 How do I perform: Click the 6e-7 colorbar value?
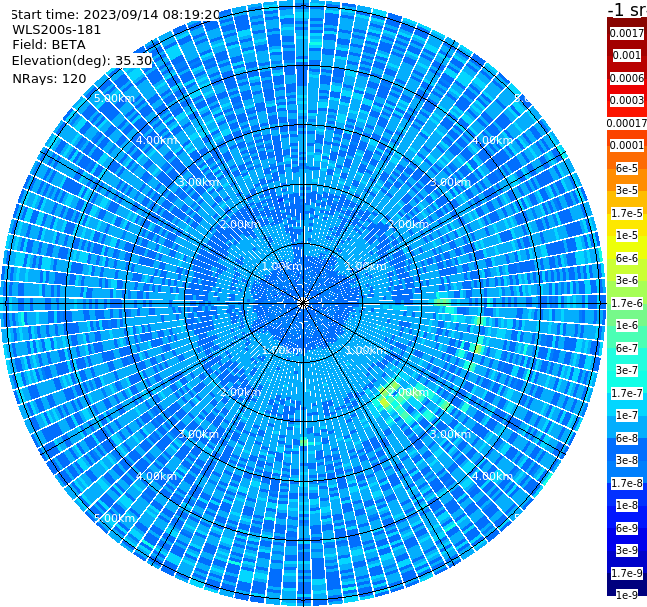pyautogui.click(x=627, y=348)
